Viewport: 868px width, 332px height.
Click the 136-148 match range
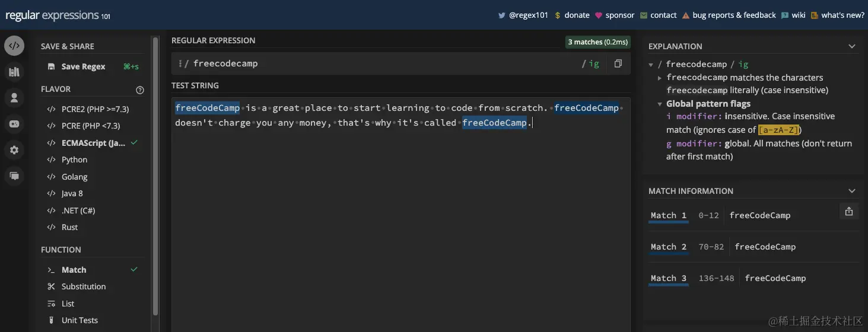716,278
